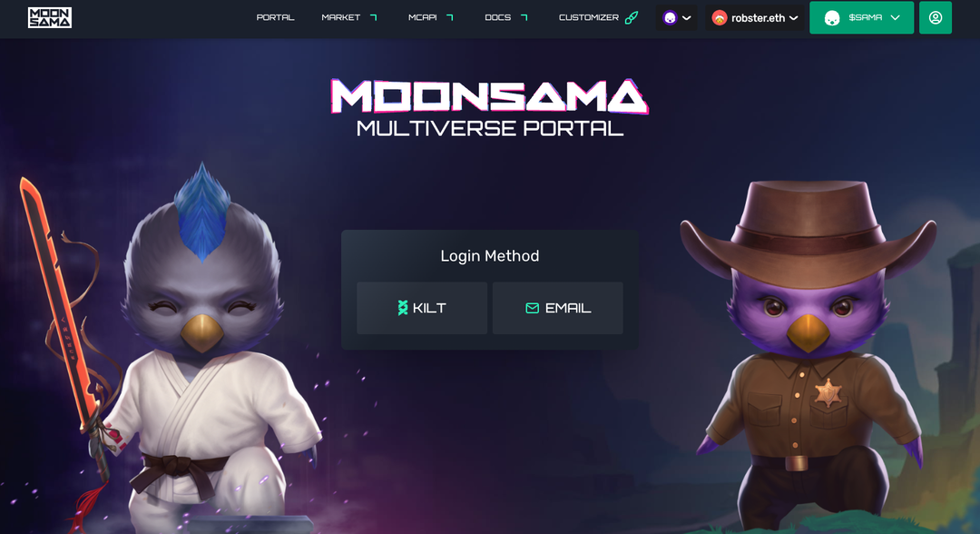Click the Moonsama logo in the header

pos(49,17)
